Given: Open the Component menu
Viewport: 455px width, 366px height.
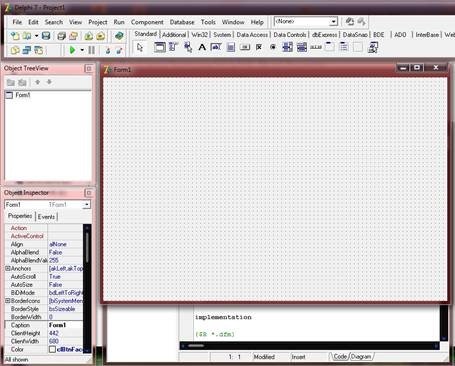Looking at the screenshot, I should 147,22.
